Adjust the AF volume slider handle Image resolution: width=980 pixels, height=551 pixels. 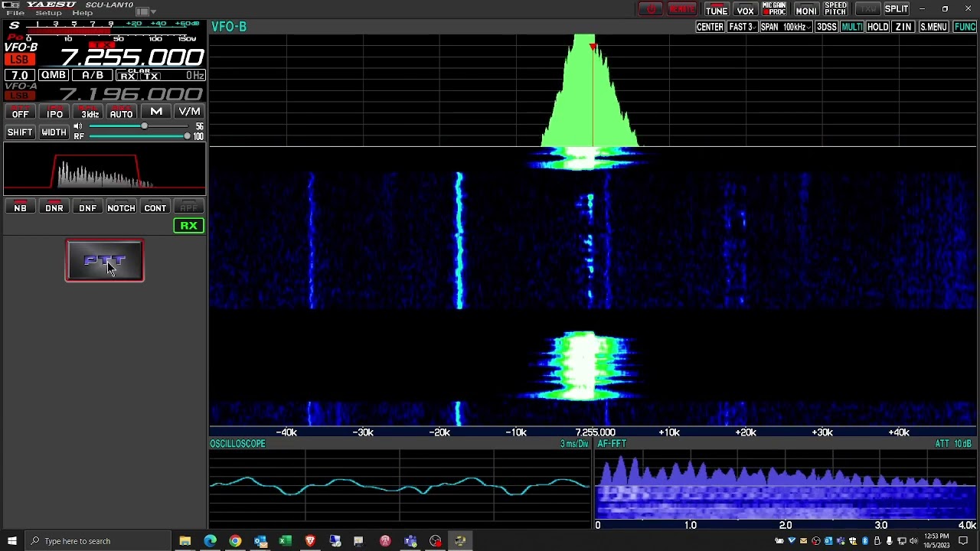[x=144, y=126]
